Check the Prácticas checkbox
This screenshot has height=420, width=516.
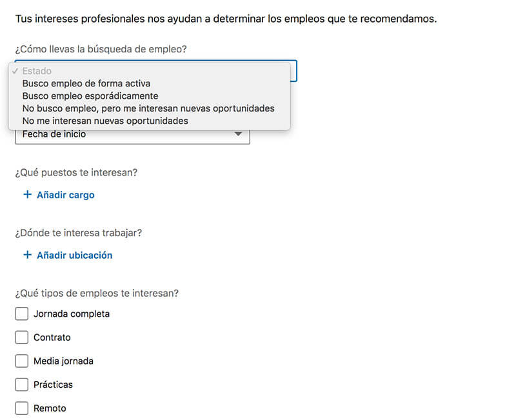[21, 385]
